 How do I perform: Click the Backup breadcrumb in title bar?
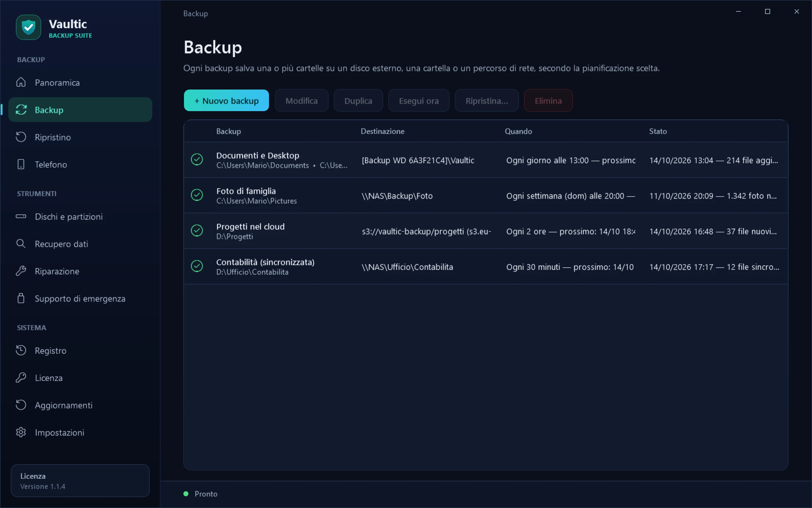[x=196, y=13]
